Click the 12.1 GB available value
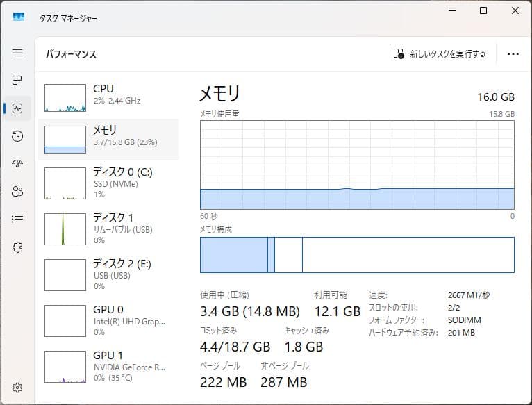 [338, 311]
